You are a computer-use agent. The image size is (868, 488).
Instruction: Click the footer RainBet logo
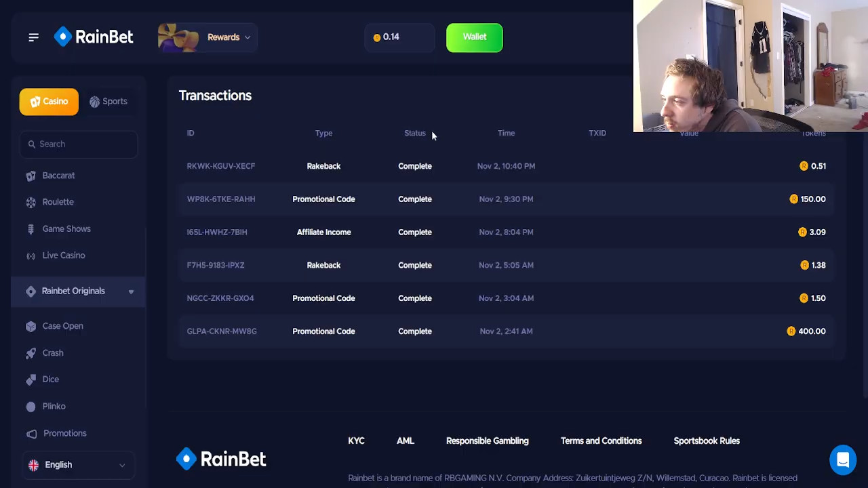pyautogui.click(x=221, y=459)
